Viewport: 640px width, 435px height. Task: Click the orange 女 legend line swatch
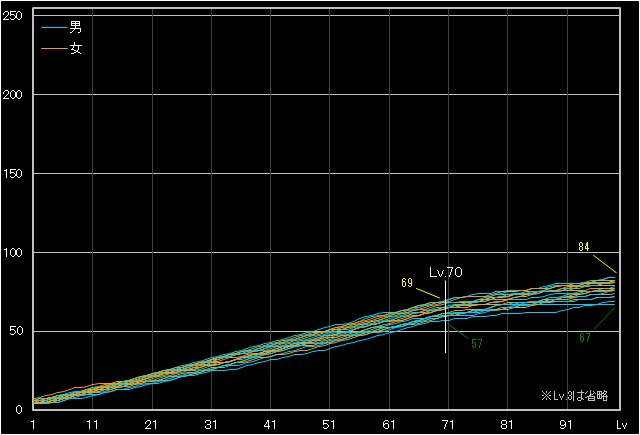pos(54,49)
